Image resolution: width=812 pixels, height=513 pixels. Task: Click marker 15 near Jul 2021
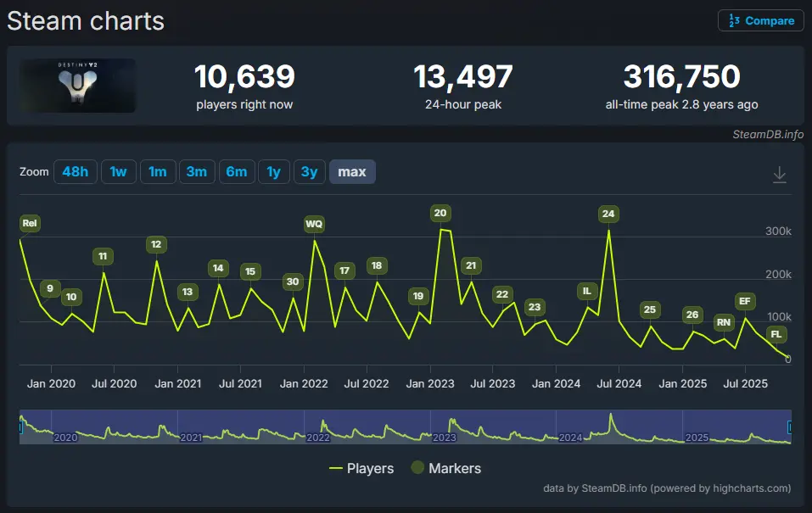[x=250, y=271]
